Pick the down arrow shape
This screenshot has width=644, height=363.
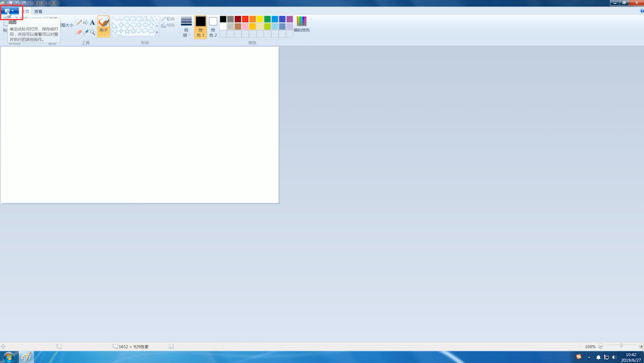pos(115,31)
